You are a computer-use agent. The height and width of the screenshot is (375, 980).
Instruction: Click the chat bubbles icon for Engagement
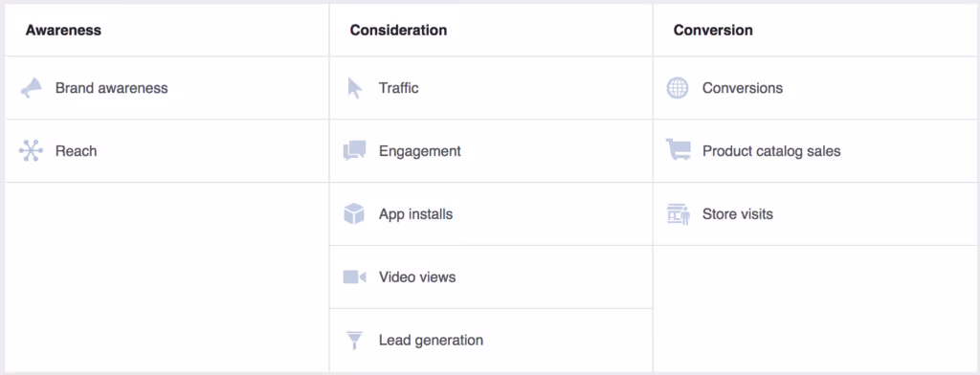(x=354, y=150)
